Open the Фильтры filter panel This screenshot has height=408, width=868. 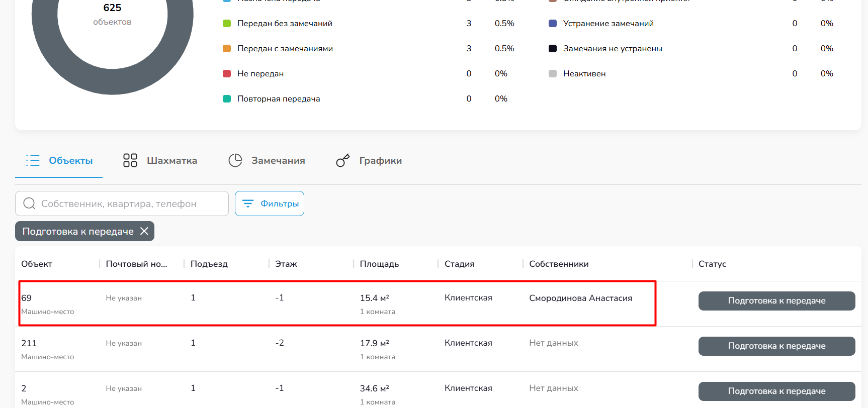[x=270, y=203]
